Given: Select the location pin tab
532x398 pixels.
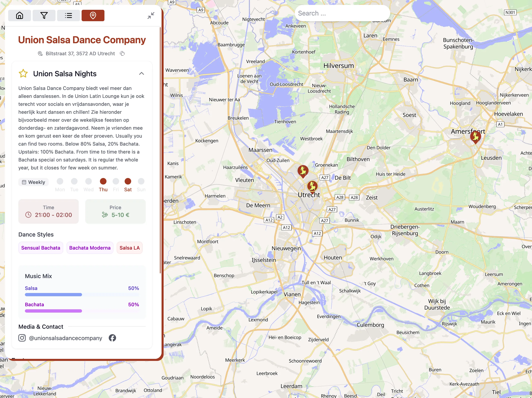Looking at the screenshot, I should click(93, 16).
